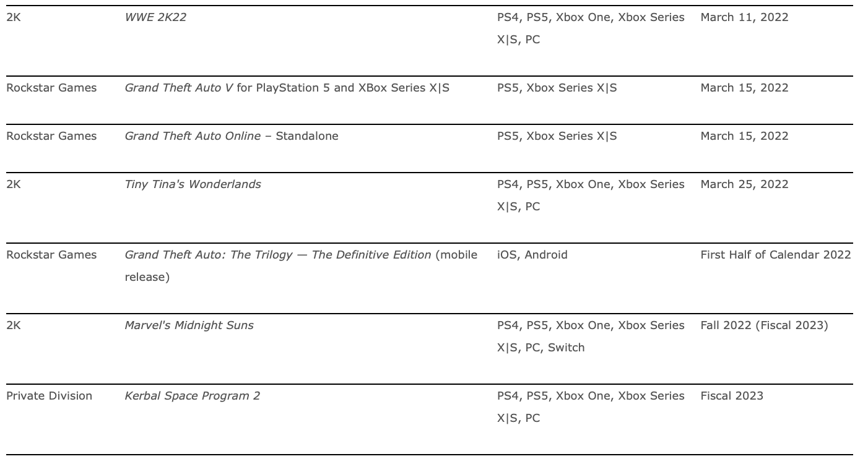
Task: Click Kerbal Space Program 2's Fiscal 2023 date
Action: point(732,396)
